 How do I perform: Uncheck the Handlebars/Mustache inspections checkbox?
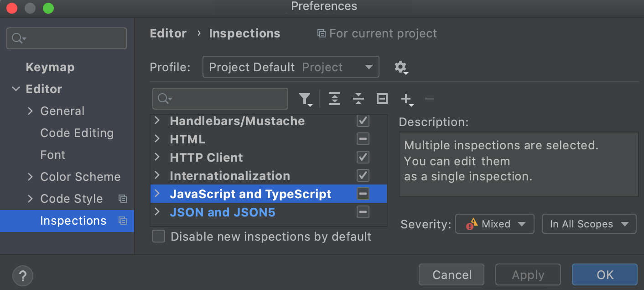click(x=363, y=121)
